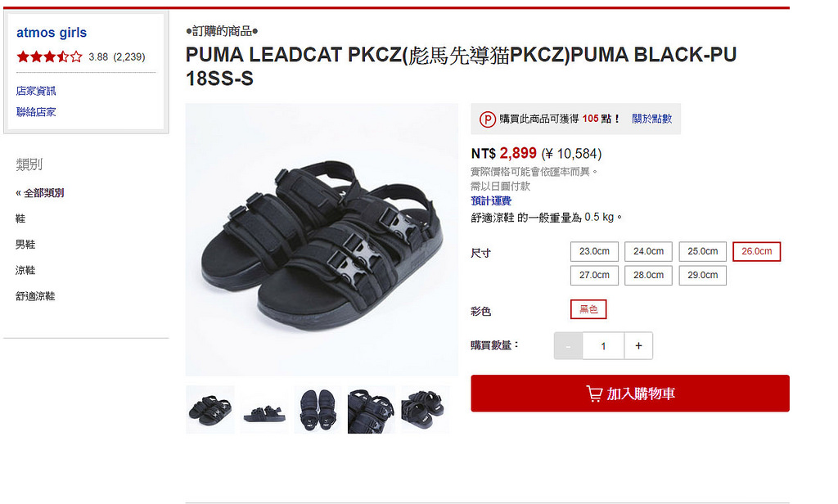This screenshot has width=838, height=504.
Task: Select size 23.0cm
Action: 594,251
